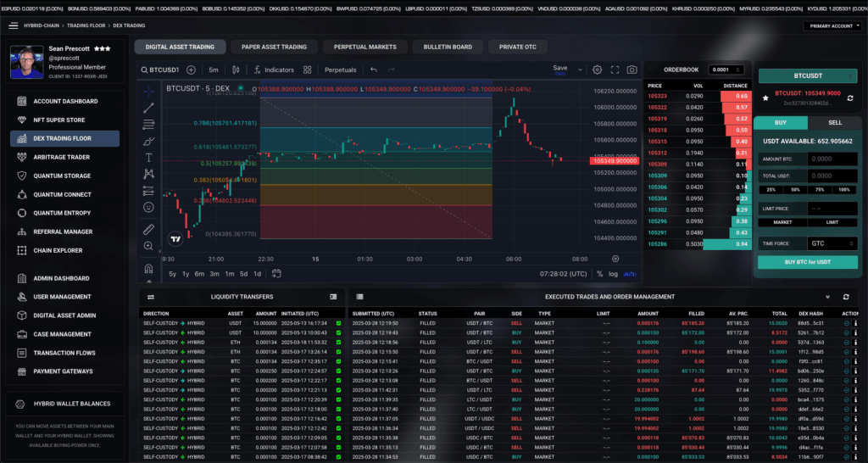Open chart settings gear icon
Image resolution: width=868 pixels, height=463 pixels.
point(597,70)
